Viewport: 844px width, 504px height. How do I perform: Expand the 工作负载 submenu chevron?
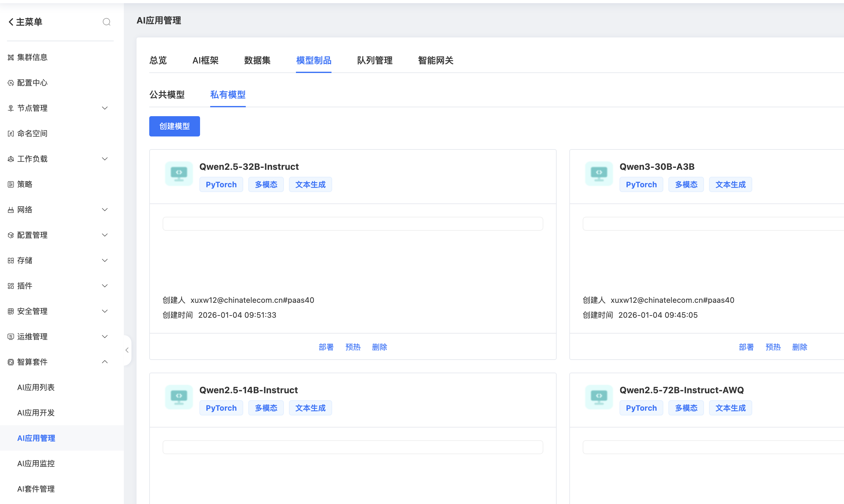[x=105, y=159]
